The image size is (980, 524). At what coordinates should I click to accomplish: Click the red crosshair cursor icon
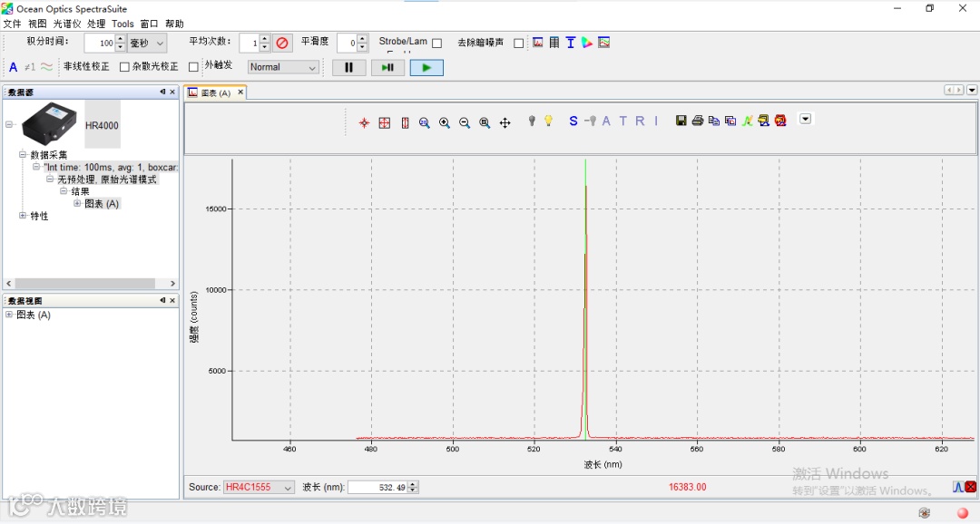(365, 122)
